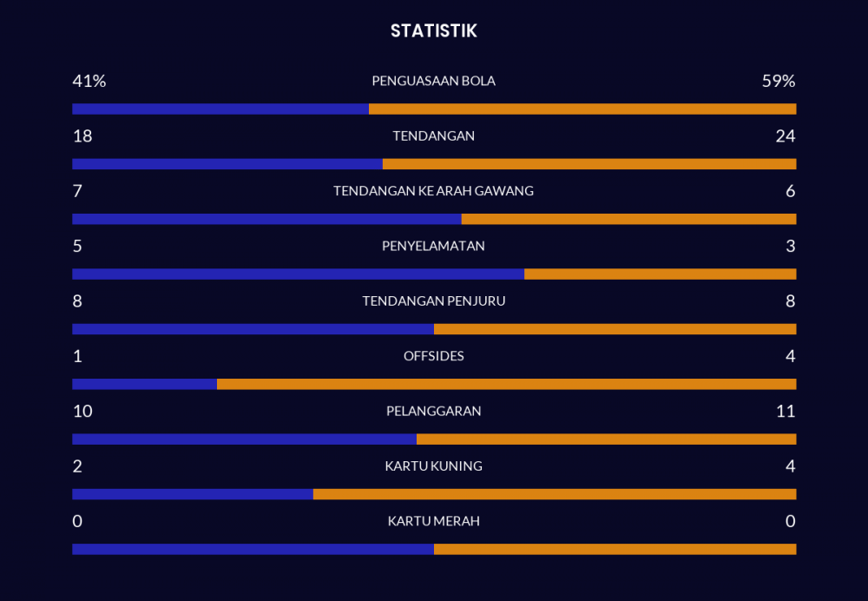Viewport: 868px width, 601px height.
Task: Click the OFFSIDES label
Action: 433,356
